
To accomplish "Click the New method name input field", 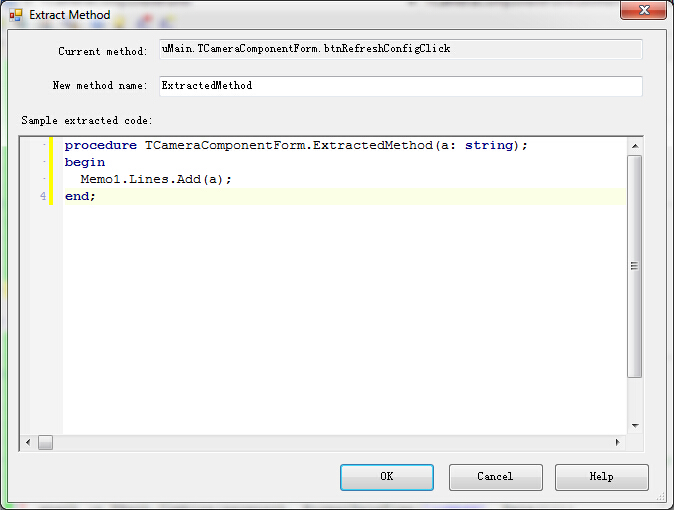I will click(401, 86).
